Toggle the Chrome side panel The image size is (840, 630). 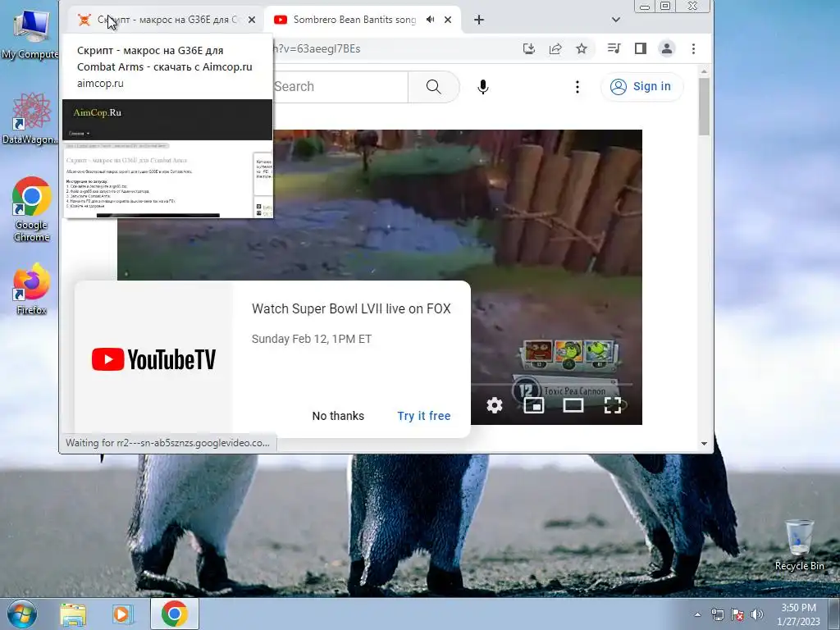coord(640,48)
